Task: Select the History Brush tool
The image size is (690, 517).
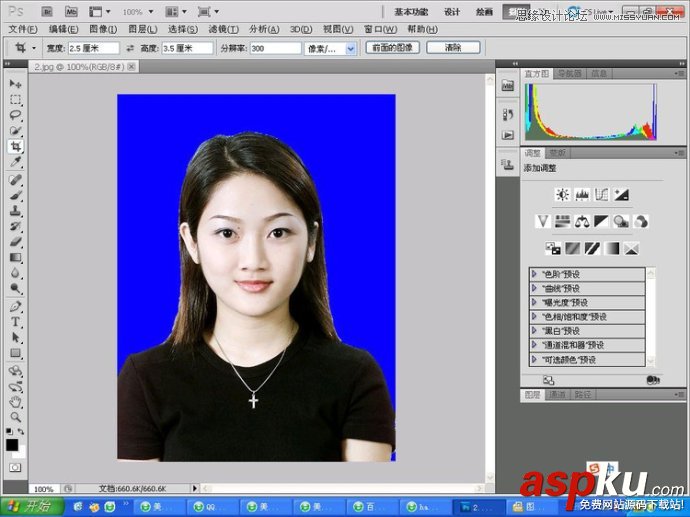Action: click(15, 226)
